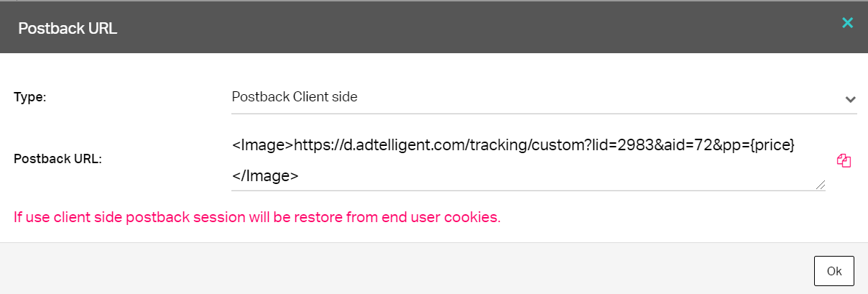
Task: Click the client side cookies warning message
Action: click(x=257, y=216)
